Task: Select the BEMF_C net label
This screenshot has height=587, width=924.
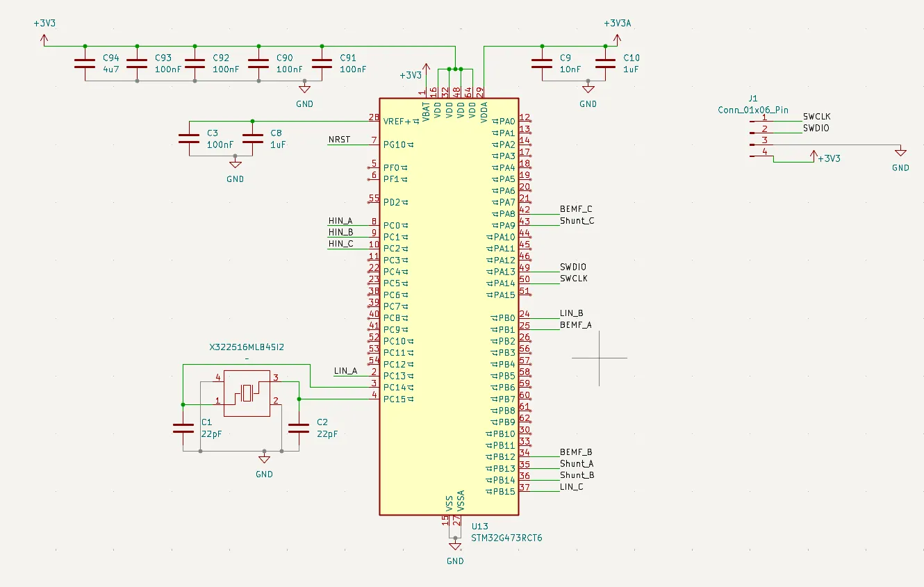Action: (576, 209)
